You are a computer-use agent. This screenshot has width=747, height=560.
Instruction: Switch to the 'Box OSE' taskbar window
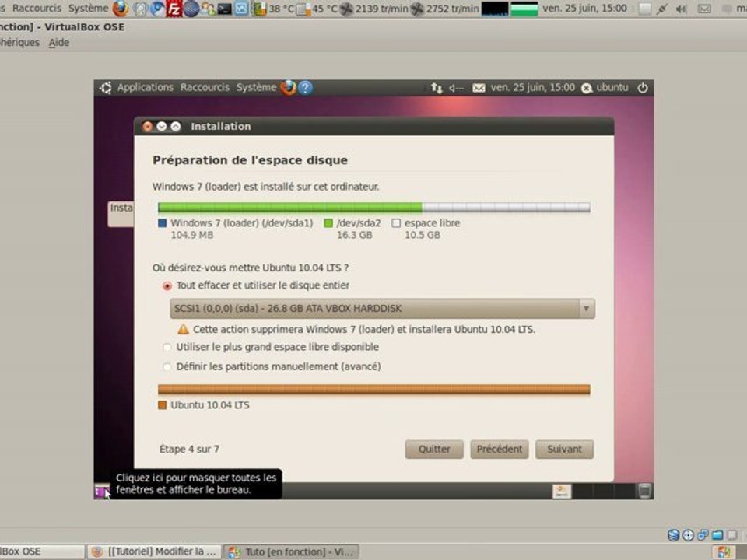coord(42,551)
